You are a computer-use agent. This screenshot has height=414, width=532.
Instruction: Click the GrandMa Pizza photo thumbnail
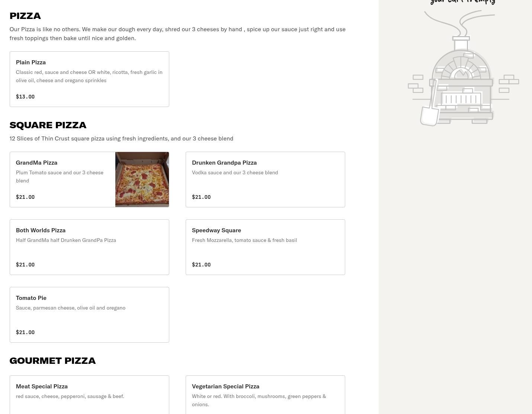142,179
